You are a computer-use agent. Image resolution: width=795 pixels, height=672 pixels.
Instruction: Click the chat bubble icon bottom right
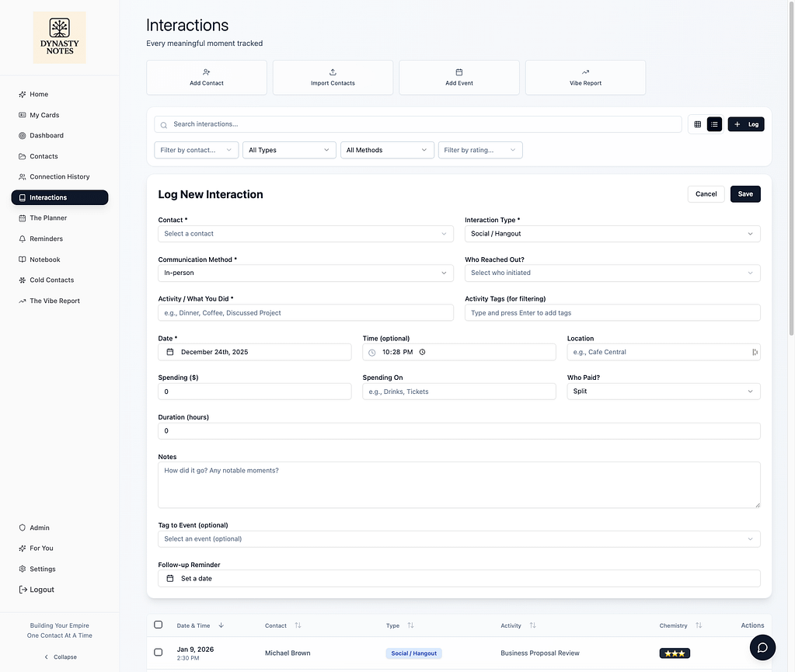[x=762, y=647]
